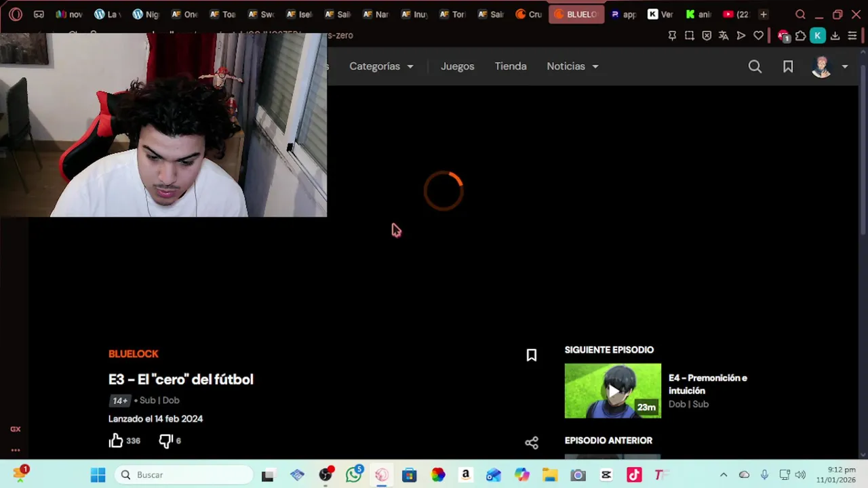The image size is (868, 488).
Task: Switch to the La WordPress tab
Action: (107, 14)
